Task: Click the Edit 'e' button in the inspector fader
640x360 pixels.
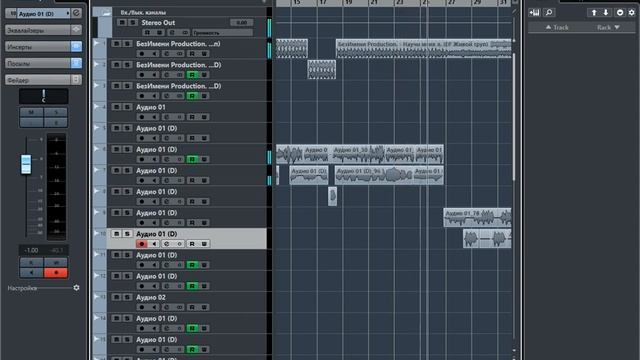Action: 56,122
